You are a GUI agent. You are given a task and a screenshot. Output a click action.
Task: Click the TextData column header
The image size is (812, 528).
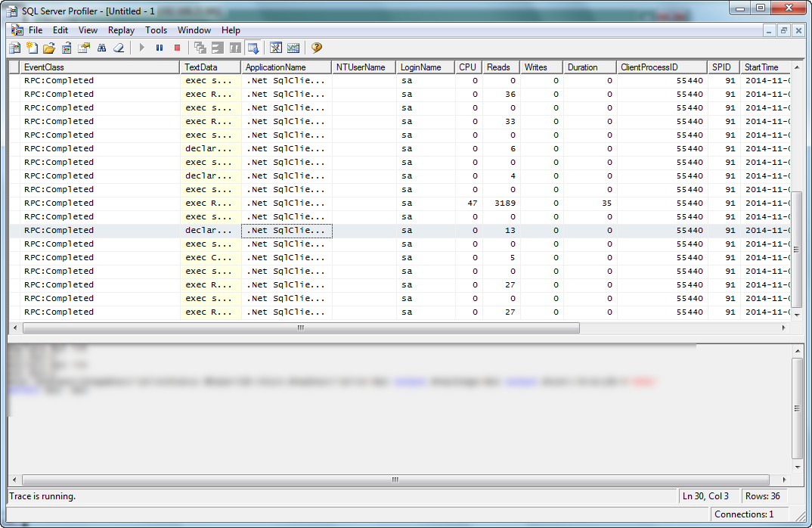click(210, 67)
